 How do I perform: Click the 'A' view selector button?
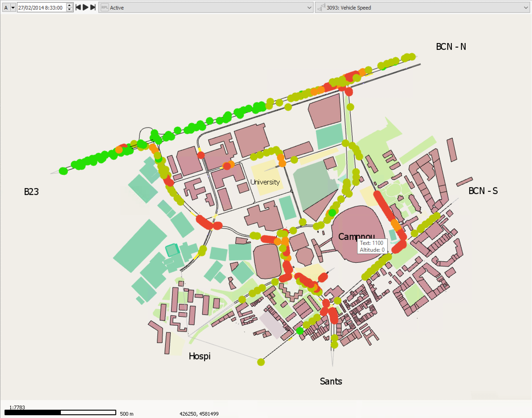coord(5,7)
